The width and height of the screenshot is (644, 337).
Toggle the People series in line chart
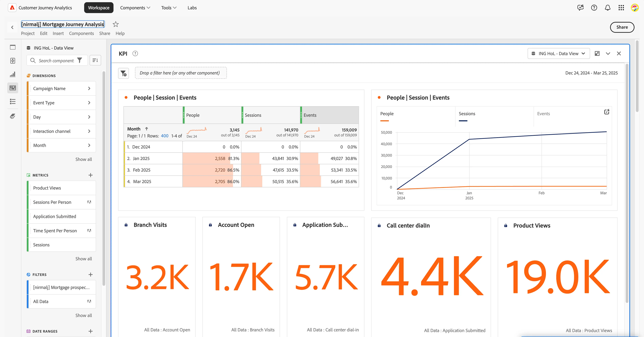(x=387, y=114)
